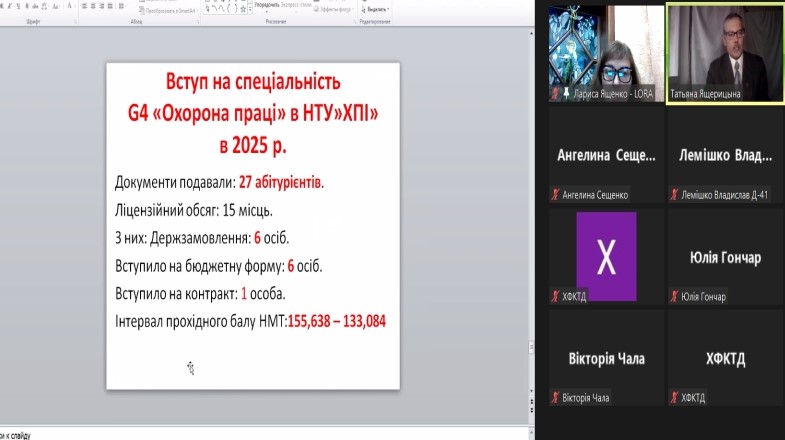Open the Абзац paragraph dialog launcher
Screen dimensions: 785x440
pyautogui.click(x=198, y=22)
